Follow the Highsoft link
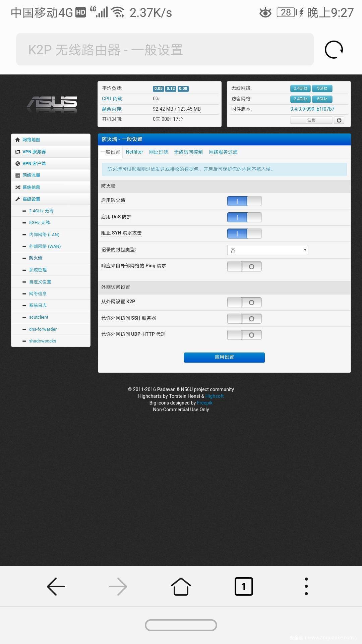 coord(215,396)
